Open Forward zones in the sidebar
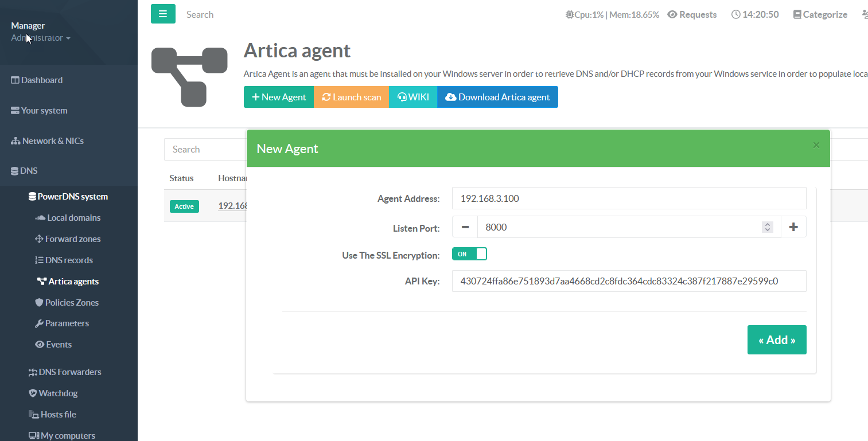This screenshot has height=441, width=868. coord(72,239)
